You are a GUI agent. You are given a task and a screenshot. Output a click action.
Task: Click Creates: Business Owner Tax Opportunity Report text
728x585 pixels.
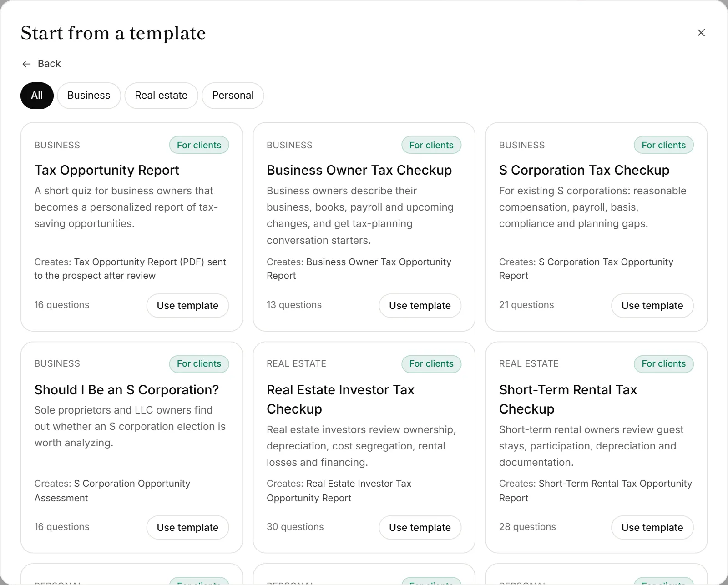[359, 269]
